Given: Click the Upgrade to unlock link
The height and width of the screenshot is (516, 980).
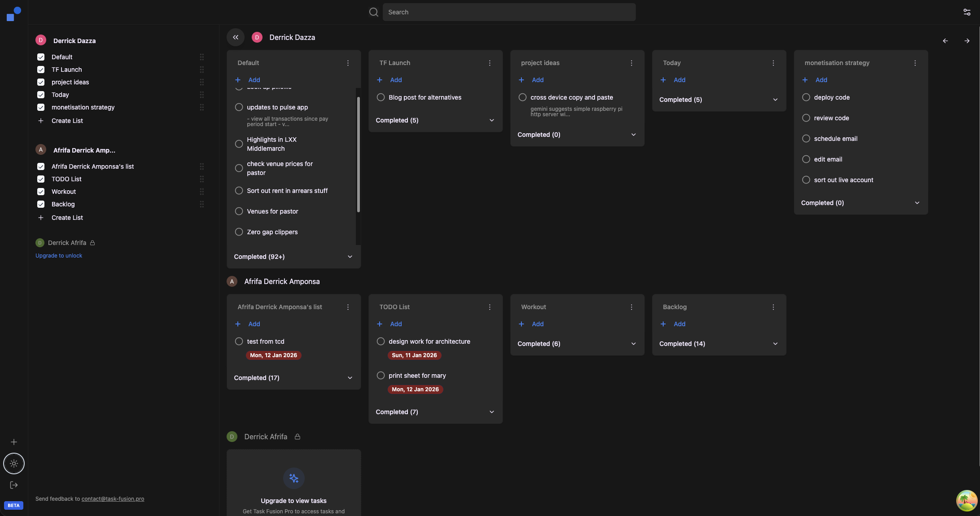Looking at the screenshot, I should (x=58, y=255).
